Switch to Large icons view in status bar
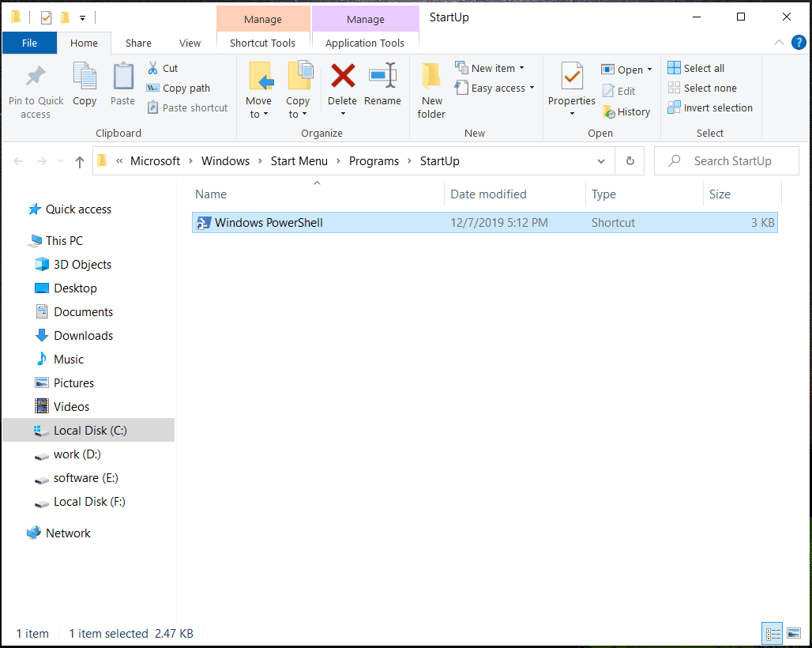The height and width of the screenshot is (648, 812). 793,634
